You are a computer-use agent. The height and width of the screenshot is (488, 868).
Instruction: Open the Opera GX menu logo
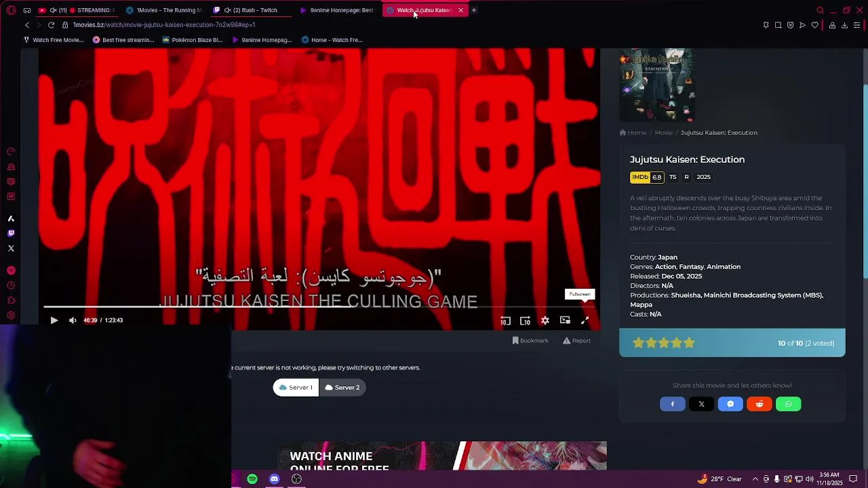tap(11, 10)
